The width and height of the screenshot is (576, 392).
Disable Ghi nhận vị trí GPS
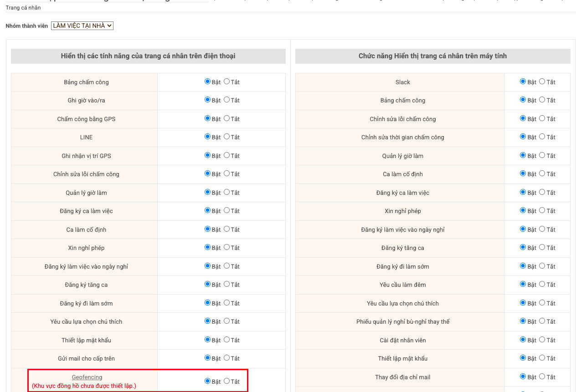(x=226, y=155)
